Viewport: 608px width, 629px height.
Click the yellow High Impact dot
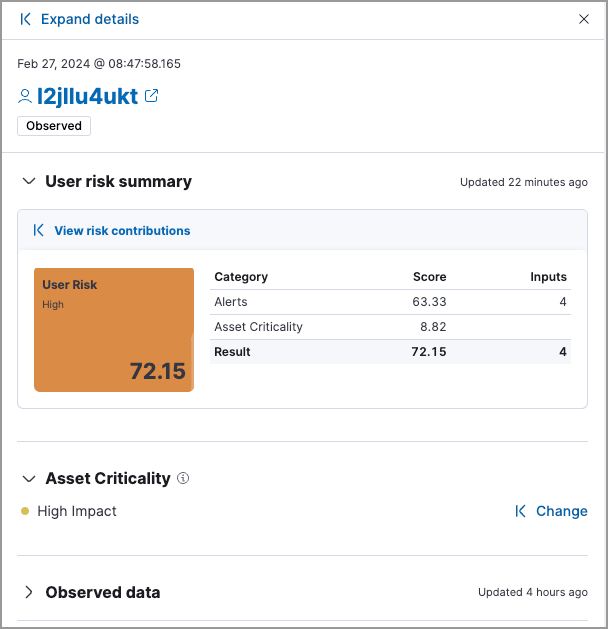(x=25, y=511)
